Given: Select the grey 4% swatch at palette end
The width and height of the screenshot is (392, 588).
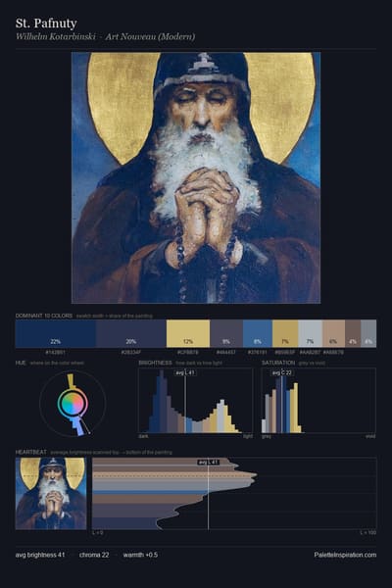Looking at the screenshot, I should coord(368,333).
